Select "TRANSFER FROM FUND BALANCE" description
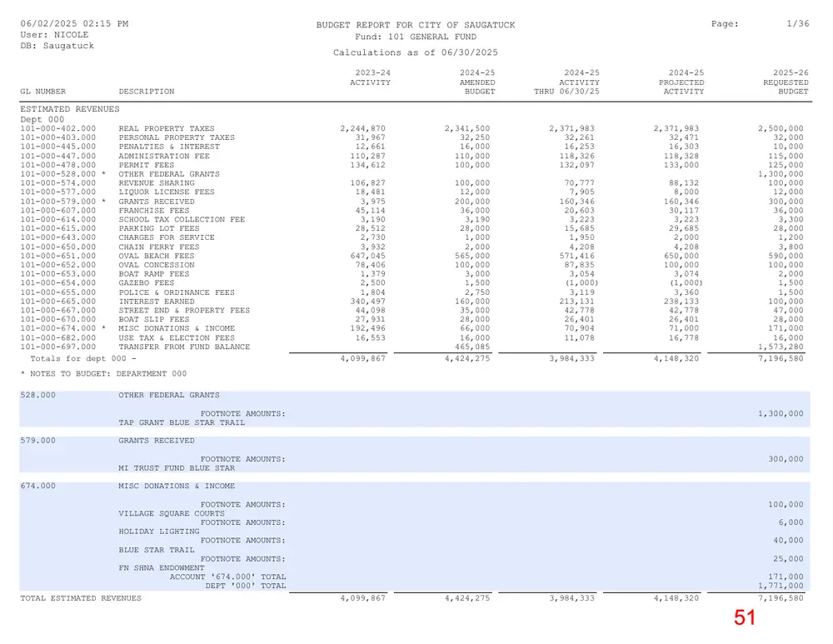 point(184,347)
